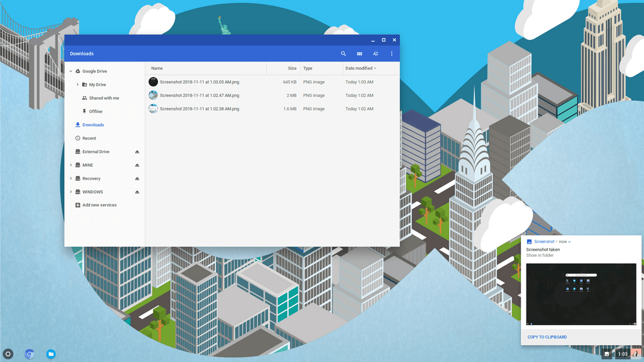Eject the External Drive
This screenshot has width=644, height=362.
tap(137, 152)
